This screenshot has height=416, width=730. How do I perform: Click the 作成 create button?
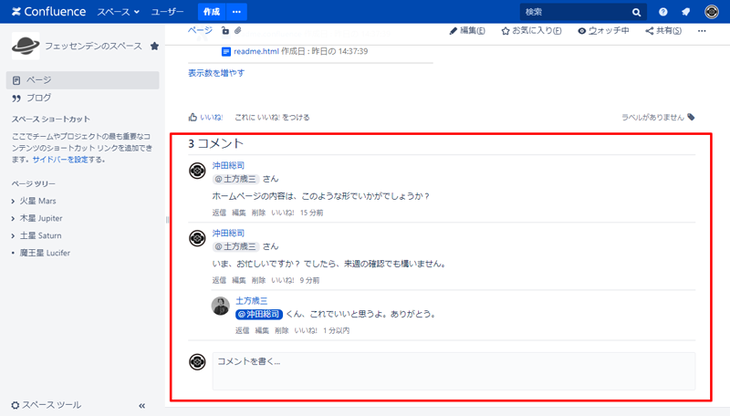pyautogui.click(x=211, y=12)
